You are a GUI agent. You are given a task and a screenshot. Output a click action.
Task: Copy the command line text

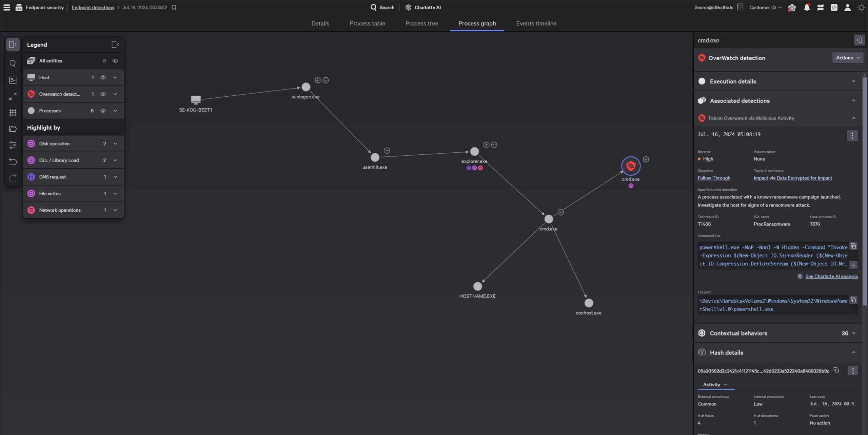[x=853, y=246]
